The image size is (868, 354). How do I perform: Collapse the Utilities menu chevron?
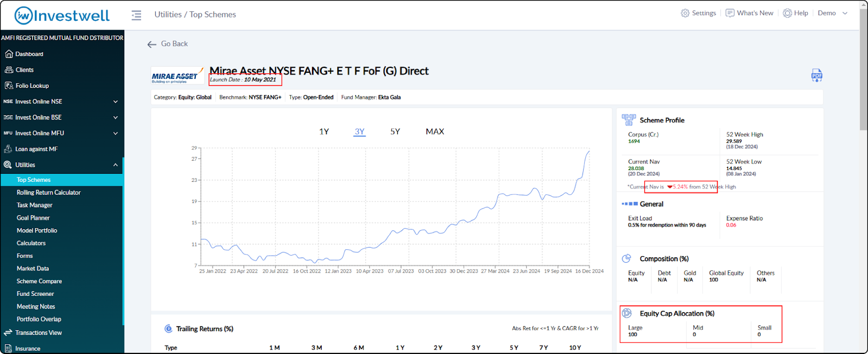(116, 165)
